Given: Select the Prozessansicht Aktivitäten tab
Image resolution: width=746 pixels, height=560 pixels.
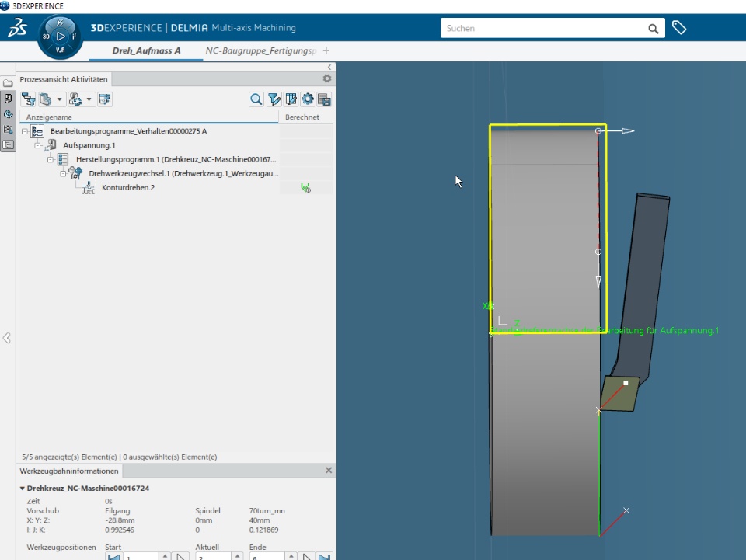Looking at the screenshot, I should coord(64,79).
